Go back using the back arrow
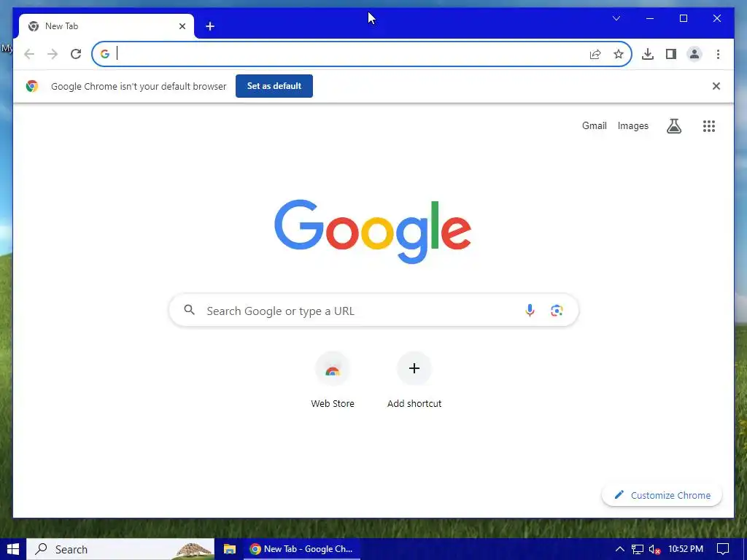Image resolution: width=747 pixels, height=560 pixels. (x=29, y=54)
